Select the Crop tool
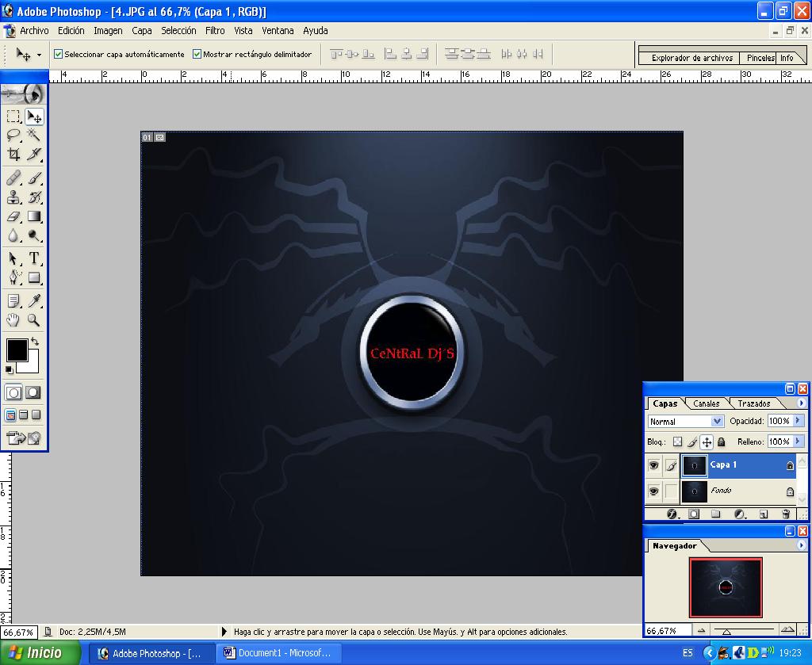Viewport: 812px width, 665px height. pyautogui.click(x=13, y=155)
